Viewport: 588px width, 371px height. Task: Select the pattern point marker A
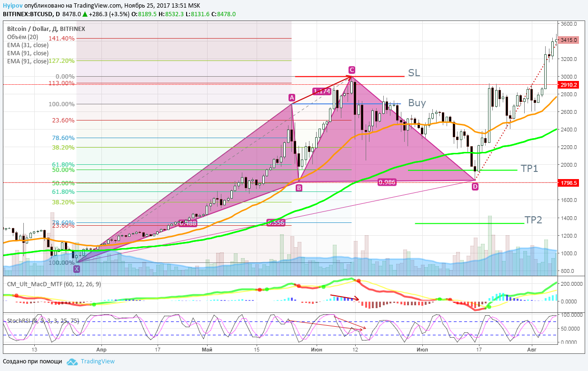[291, 98]
